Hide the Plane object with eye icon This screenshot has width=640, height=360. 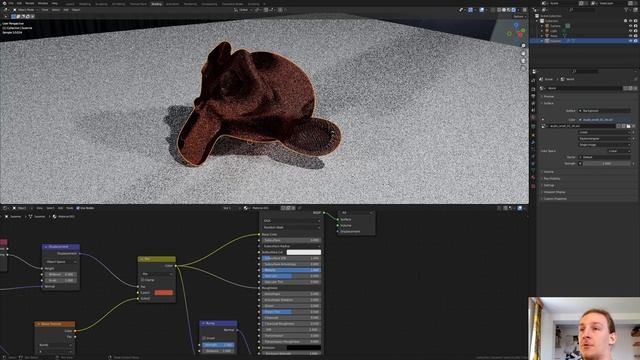[x=630, y=36]
